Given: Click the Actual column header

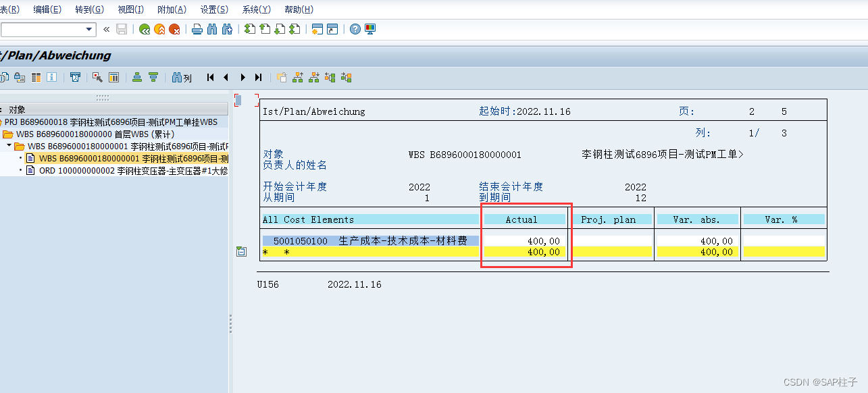Looking at the screenshot, I should [524, 219].
